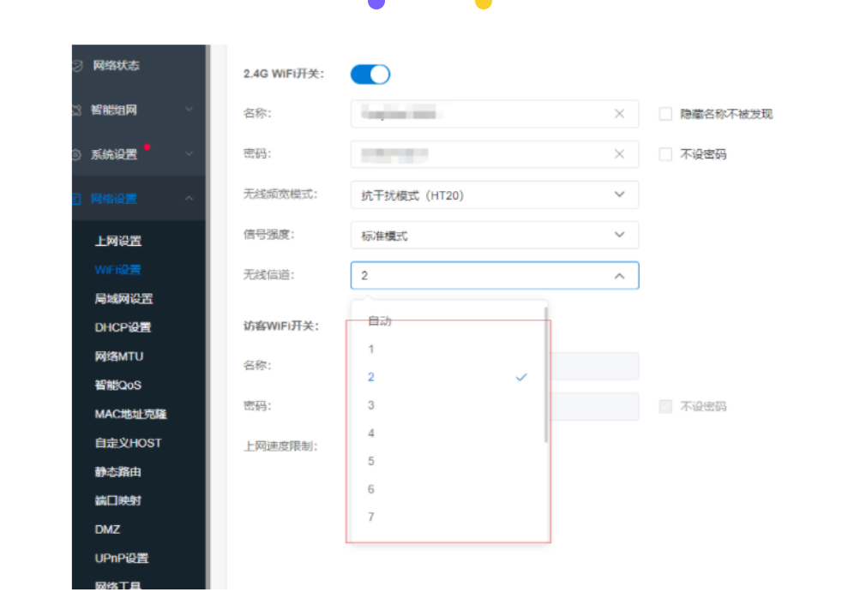Expand 智能组网 sidebar section
Screen dimensions: 860x616
click(139, 110)
